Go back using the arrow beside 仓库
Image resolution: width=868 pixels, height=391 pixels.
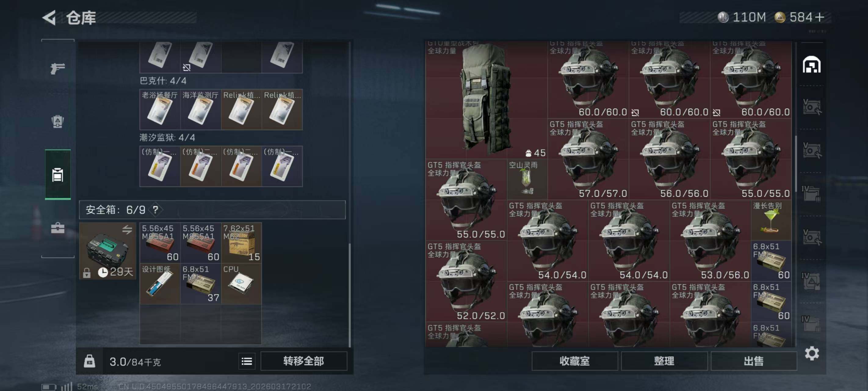49,17
